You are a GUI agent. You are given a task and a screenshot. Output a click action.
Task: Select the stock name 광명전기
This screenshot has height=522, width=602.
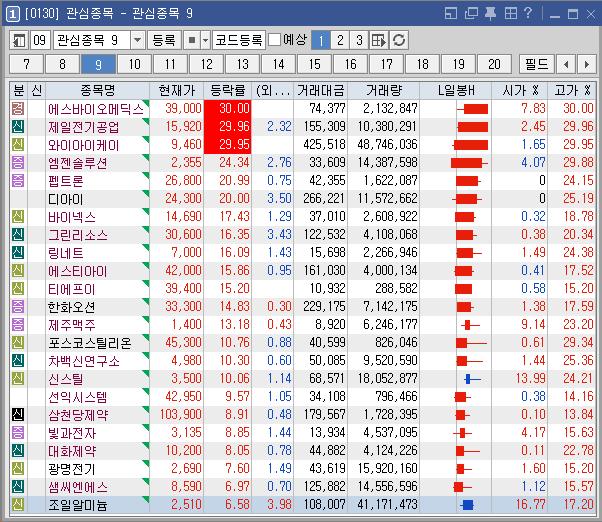pyautogui.click(x=71, y=469)
